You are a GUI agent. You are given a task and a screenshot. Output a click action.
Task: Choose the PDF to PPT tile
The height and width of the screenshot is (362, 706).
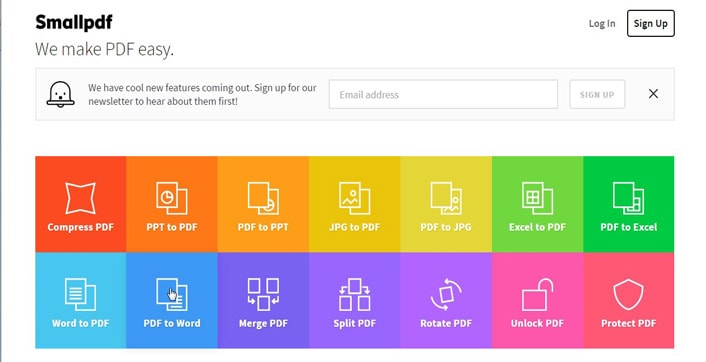pyautogui.click(x=263, y=204)
